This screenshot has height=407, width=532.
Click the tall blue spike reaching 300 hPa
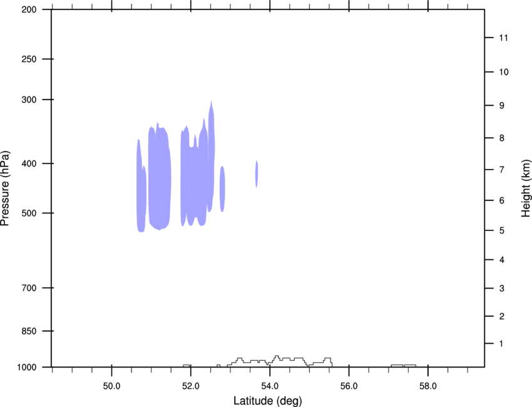[212, 156]
